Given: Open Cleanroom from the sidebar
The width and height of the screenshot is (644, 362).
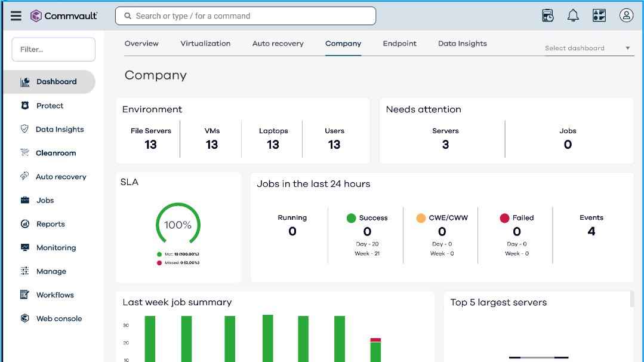Looking at the screenshot, I should coord(56,153).
